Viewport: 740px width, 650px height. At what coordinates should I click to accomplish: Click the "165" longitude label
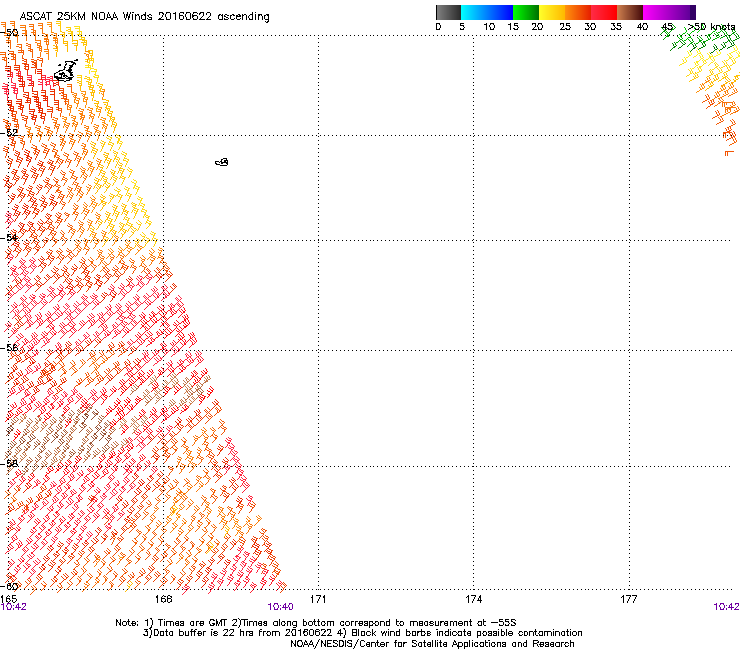[8, 599]
